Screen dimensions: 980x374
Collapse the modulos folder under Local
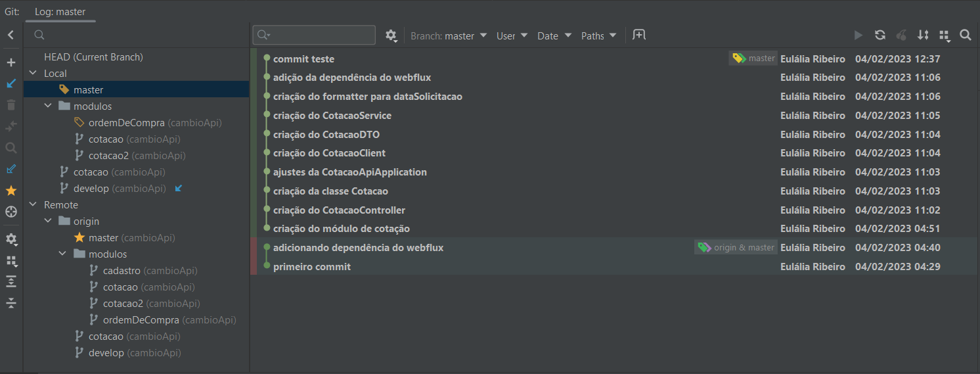coord(48,106)
